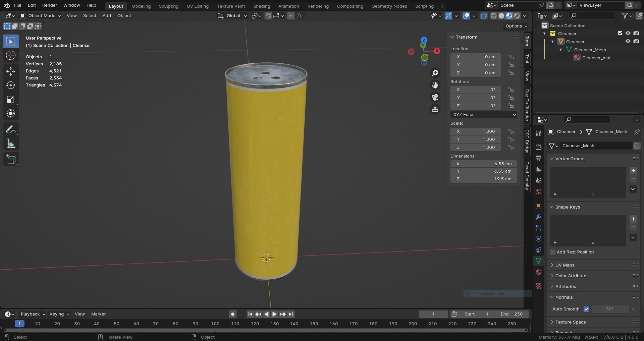Choose the Annotate tool
The width and height of the screenshot is (644, 341).
tap(11, 129)
